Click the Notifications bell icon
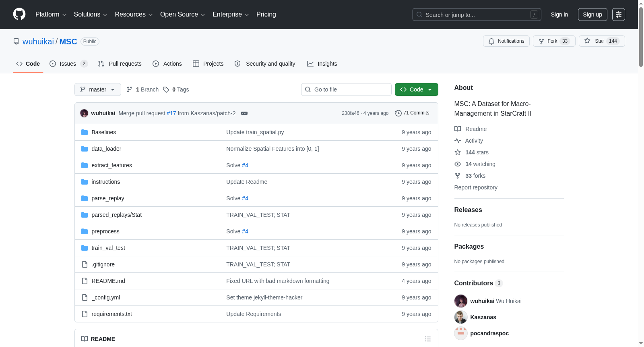This screenshot has width=644, height=347. [491, 41]
